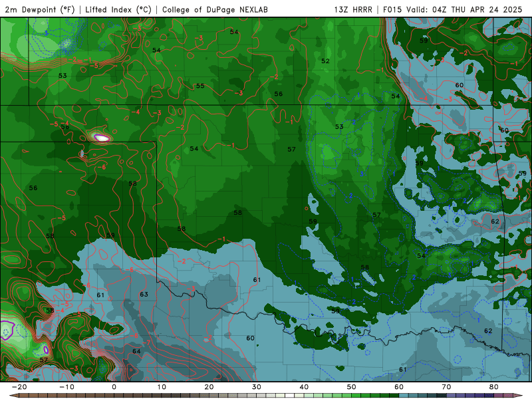Click the 70 tick label on colorbar
Image resolution: width=532 pixels, height=399 pixels.
coord(446,387)
